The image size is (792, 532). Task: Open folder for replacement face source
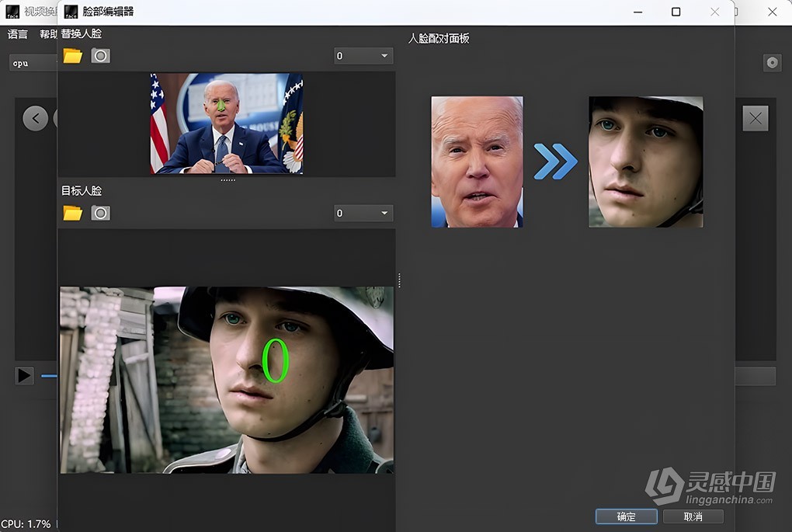pyautogui.click(x=73, y=56)
